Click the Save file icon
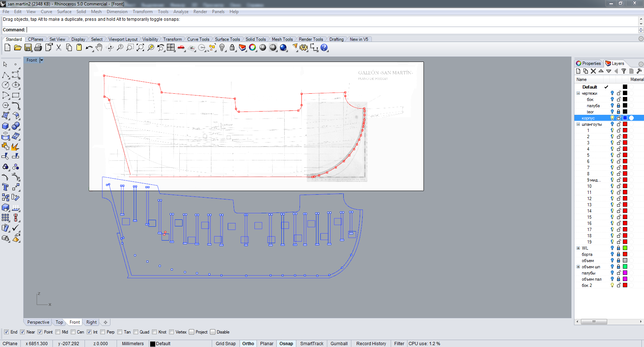644x347 pixels. click(28, 48)
